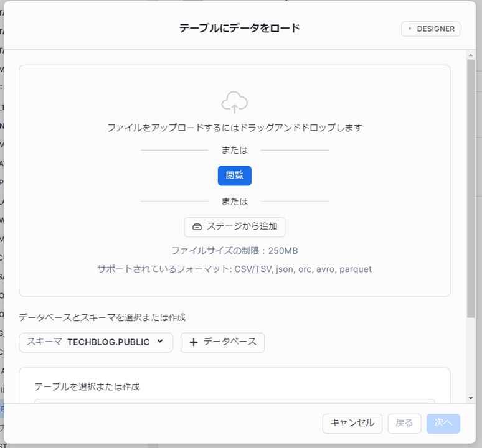The width and height of the screenshot is (482, 448).
Task: Open the DESIGNER role selector
Action: (x=431, y=29)
